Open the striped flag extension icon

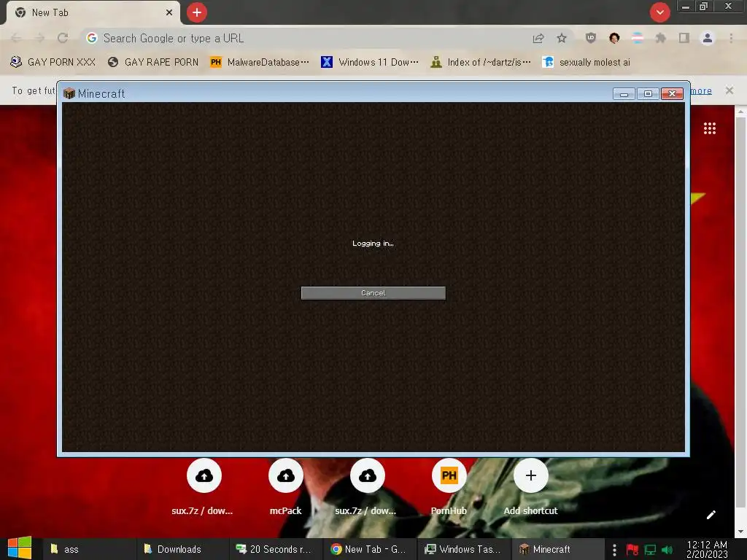coord(638,38)
